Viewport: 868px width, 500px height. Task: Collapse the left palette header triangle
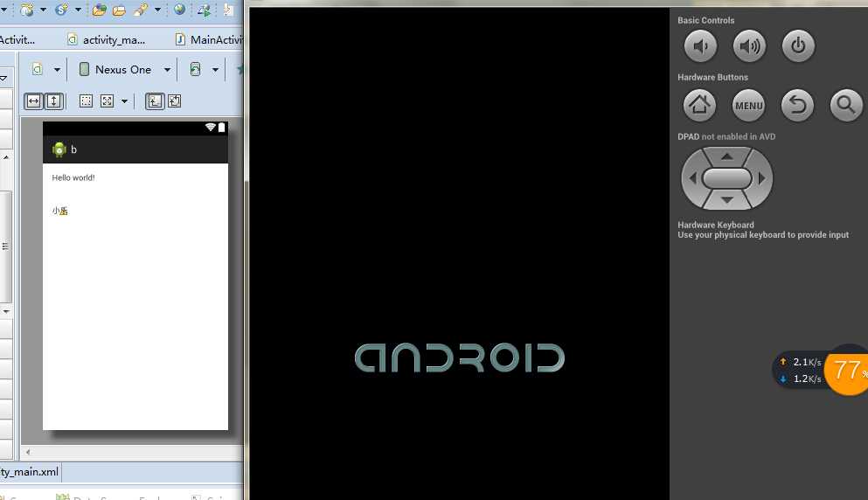pyautogui.click(x=3, y=78)
